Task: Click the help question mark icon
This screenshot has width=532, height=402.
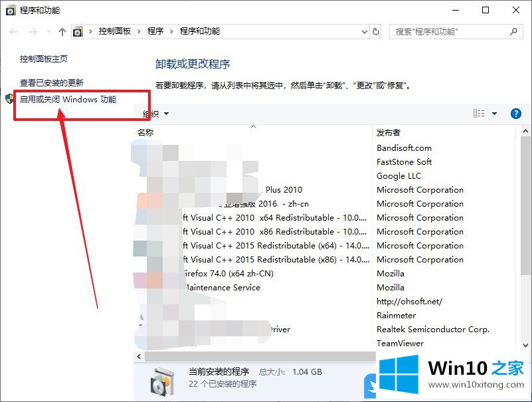Action: [515, 114]
